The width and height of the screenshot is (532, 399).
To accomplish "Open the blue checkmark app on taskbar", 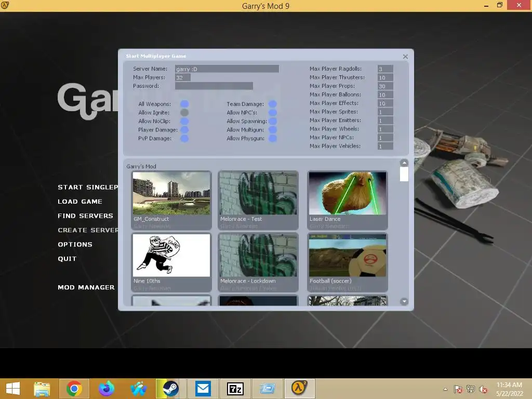I will (x=139, y=389).
